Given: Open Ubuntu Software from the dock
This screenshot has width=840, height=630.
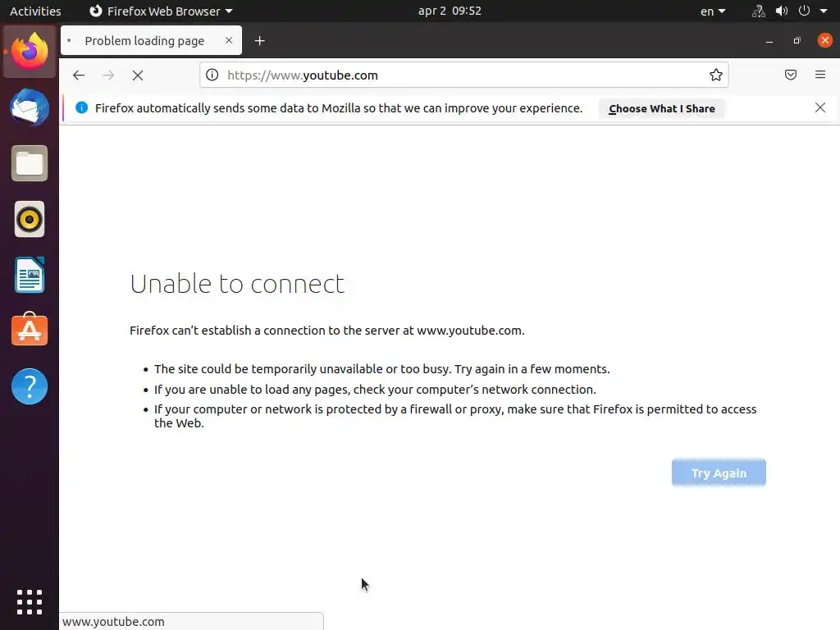Looking at the screenshot, I should 30,330.
